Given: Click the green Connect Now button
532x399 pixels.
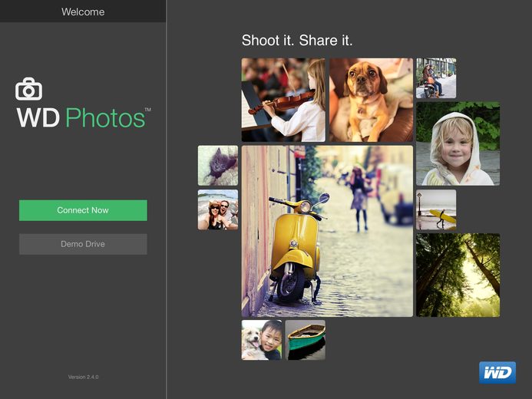Looking at the screenshot, I should coord(83,210).
